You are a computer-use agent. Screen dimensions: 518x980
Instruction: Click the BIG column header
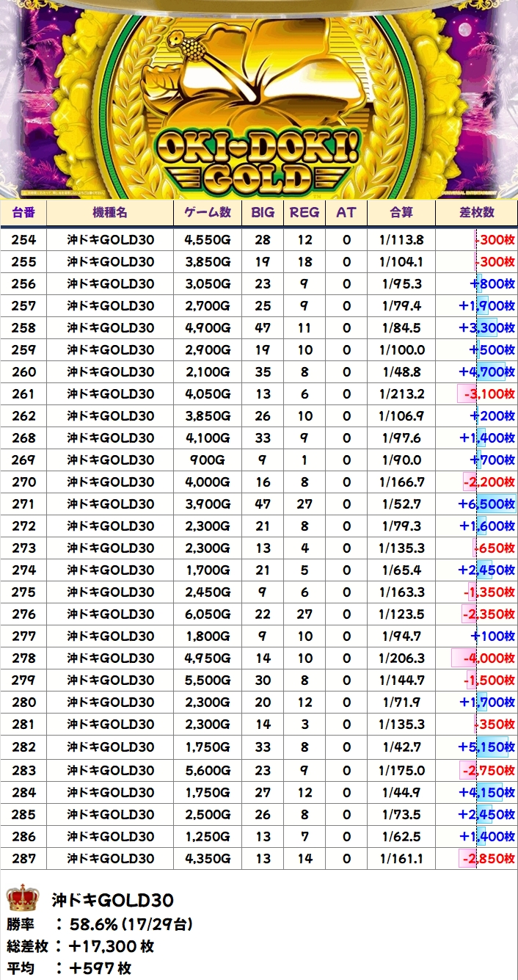coord(263,213)
